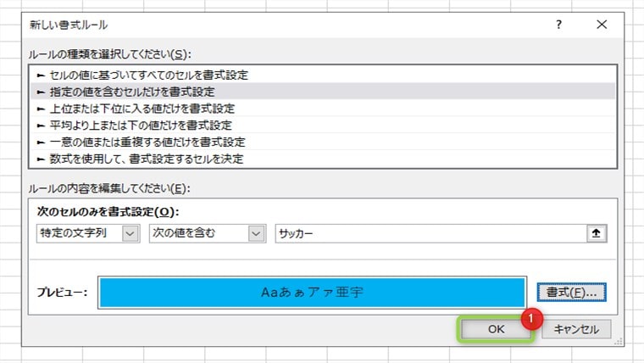This screenshot has width=644, height=363.
Task: Select 上位または下位に入る値だけを書式設定 rule
Action: pos(322,109)
